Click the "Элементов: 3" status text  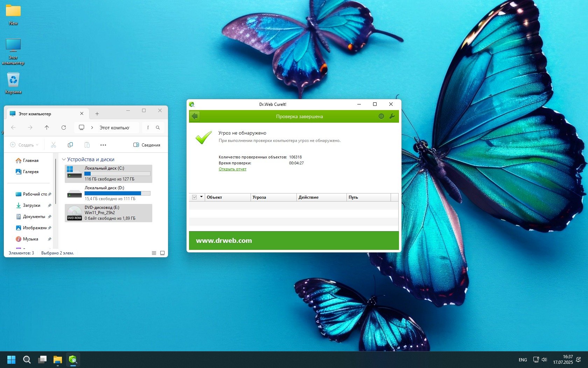pos(21,253)
